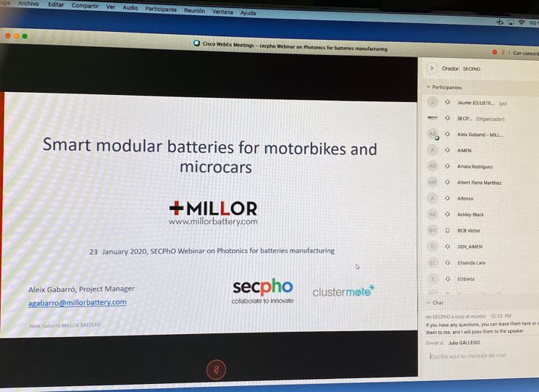Open the Ventana menu
The width and height of the screenshot is (539, 392).
pos(222,12)
